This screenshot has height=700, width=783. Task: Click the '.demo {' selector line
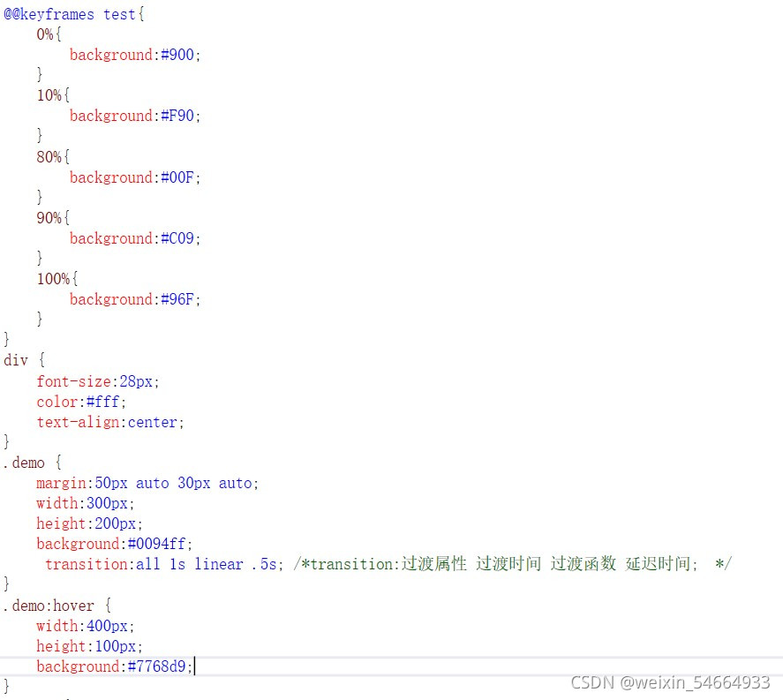point(32,463)
